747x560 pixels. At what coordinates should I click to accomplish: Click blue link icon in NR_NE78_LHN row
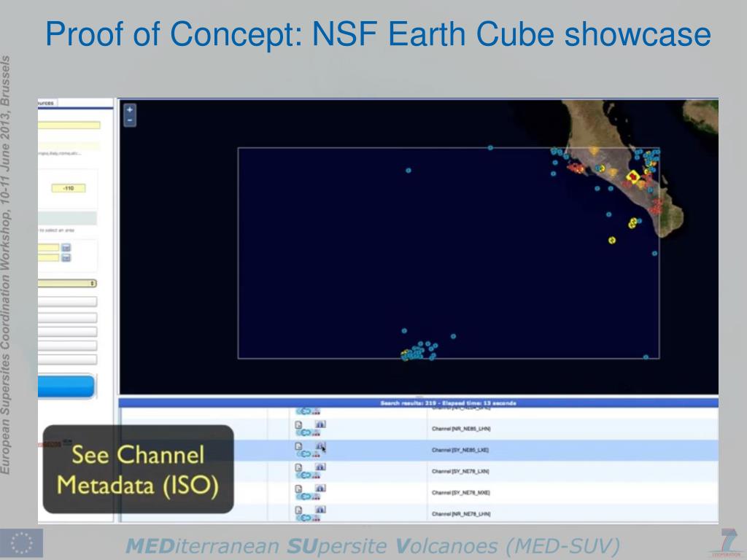(x=304, y=518)
